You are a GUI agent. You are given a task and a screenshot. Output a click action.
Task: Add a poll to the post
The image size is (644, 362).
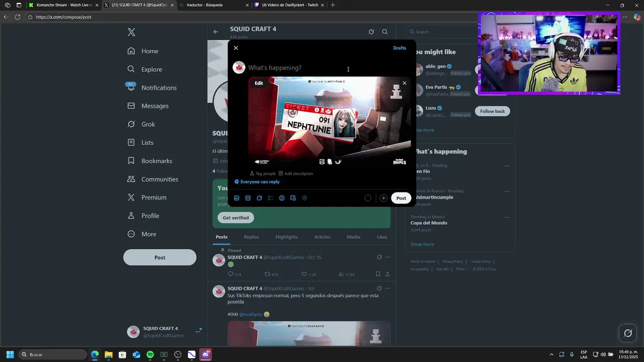(x=271, y=198)
